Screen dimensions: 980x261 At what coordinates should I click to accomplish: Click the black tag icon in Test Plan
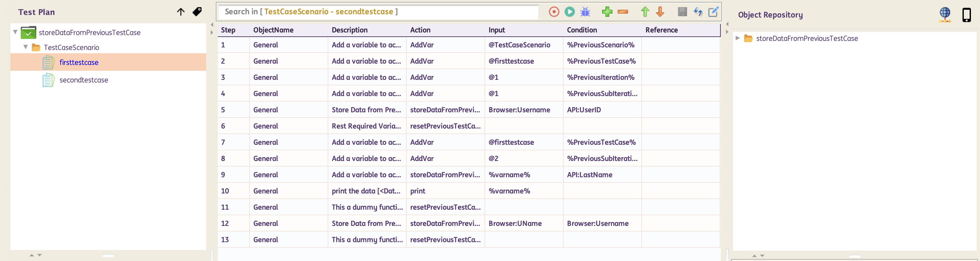tap(197, 12)
